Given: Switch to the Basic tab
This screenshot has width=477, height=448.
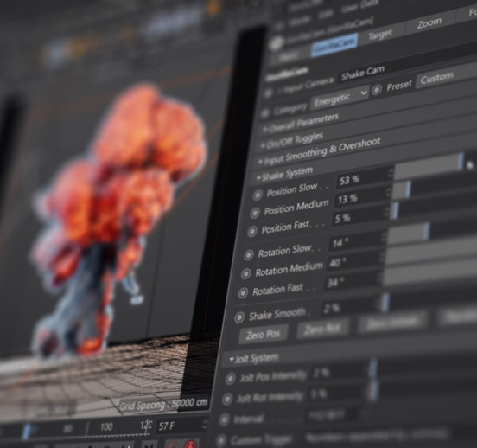Looking at the screenshot, I should (289, 56).
